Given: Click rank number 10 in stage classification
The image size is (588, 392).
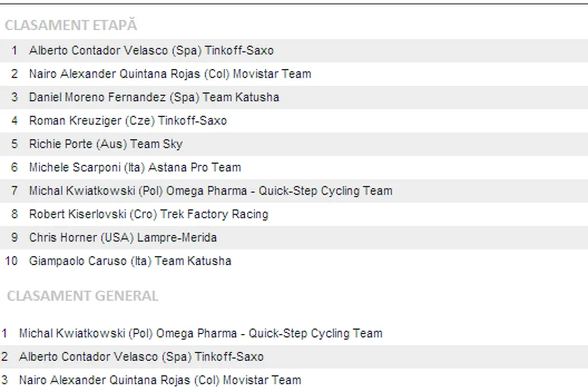Looking at the screenshot, I should (x=11, y=261).
